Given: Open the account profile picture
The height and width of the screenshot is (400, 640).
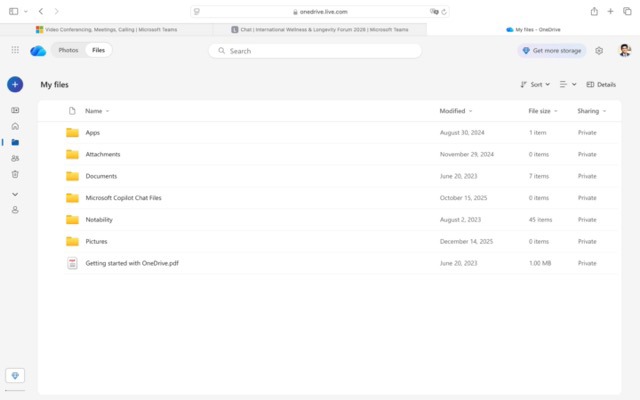Looking at the screenshot, I should pyautogui.click(x=624, y=50).
